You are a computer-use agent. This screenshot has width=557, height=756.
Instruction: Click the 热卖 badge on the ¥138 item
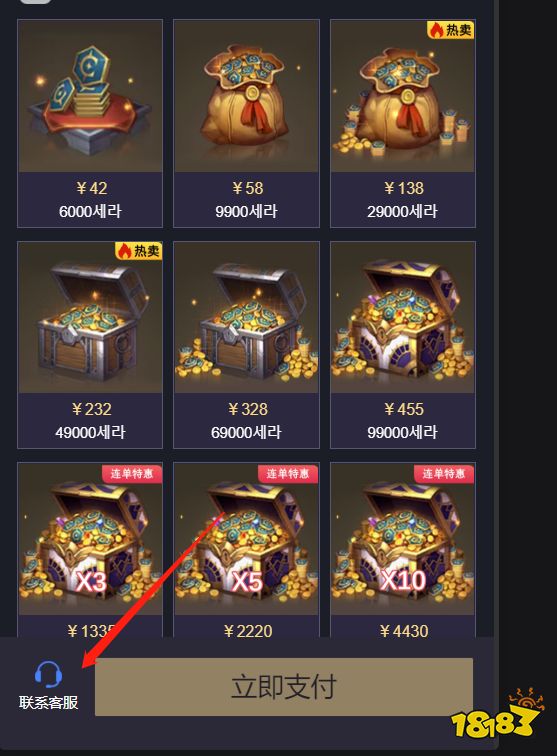450,30
